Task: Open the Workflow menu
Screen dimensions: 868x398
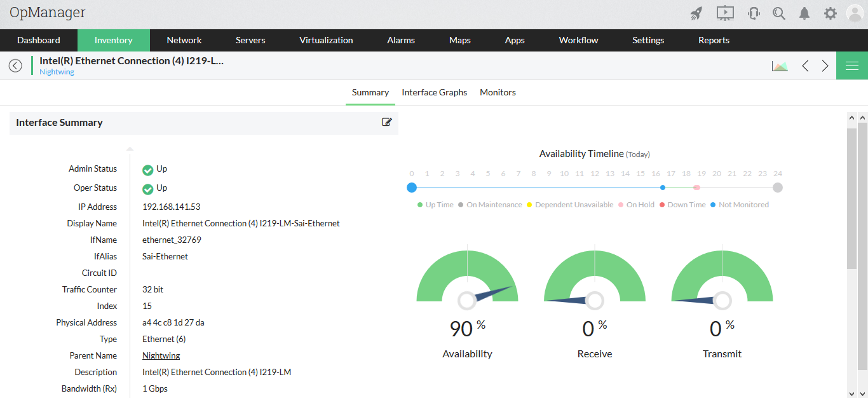Action: [x=579, y=40]
